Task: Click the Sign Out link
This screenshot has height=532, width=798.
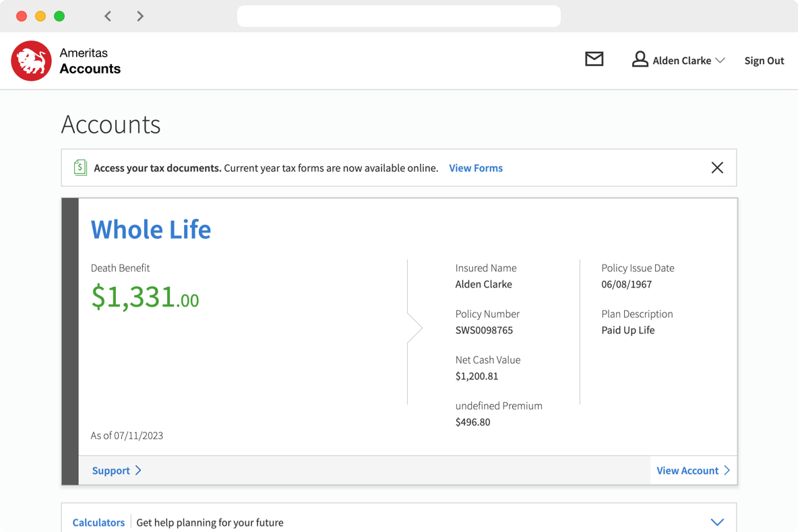Action: pos(764,61)
